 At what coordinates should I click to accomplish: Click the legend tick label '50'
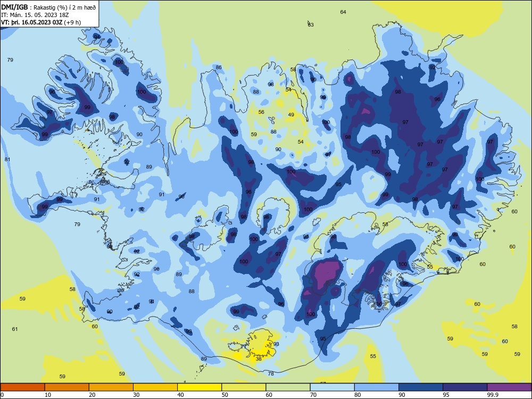coord(225,395)
